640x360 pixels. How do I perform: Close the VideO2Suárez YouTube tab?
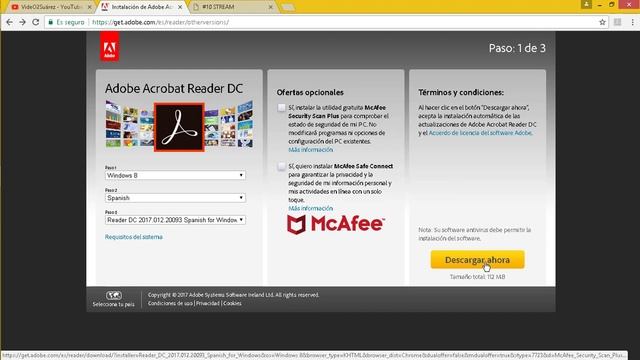89,7
